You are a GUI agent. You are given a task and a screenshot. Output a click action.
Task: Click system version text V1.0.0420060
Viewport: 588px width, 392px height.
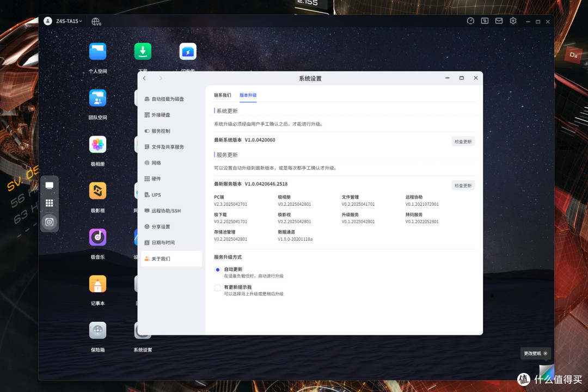coord(260,140)
